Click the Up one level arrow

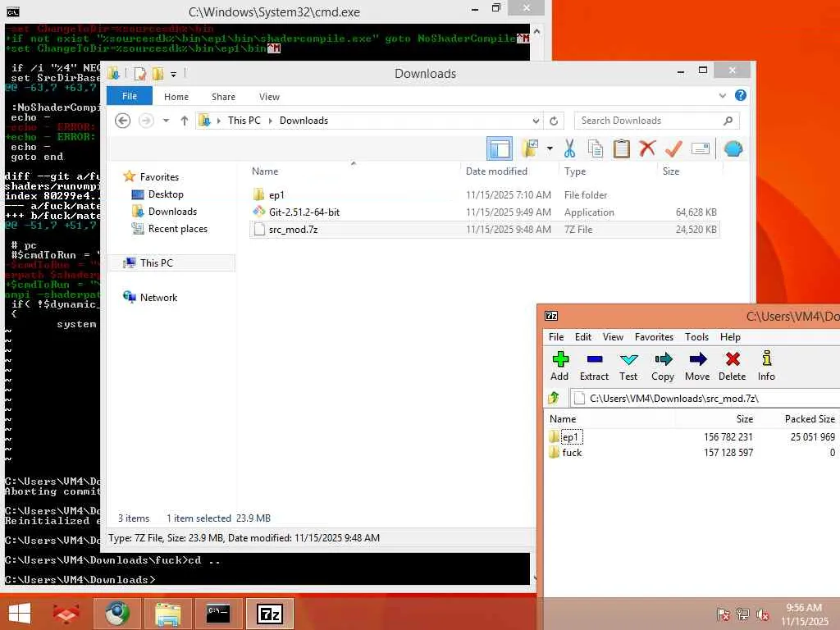pyautogui.click(x=185, y=121)
